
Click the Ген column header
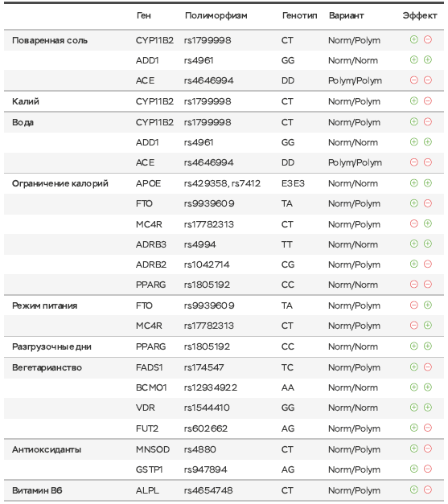pyautogui.click(x=143, y=15)
